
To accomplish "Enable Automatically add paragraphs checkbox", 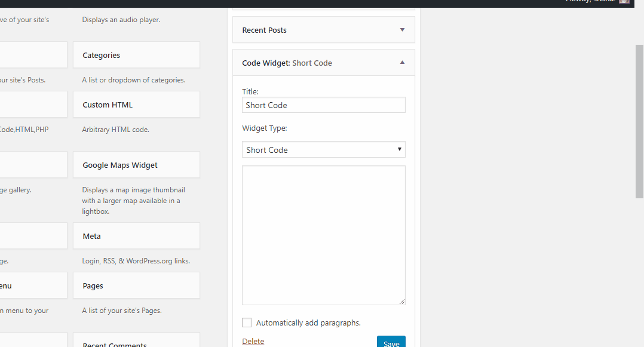I will click(246, 323).
